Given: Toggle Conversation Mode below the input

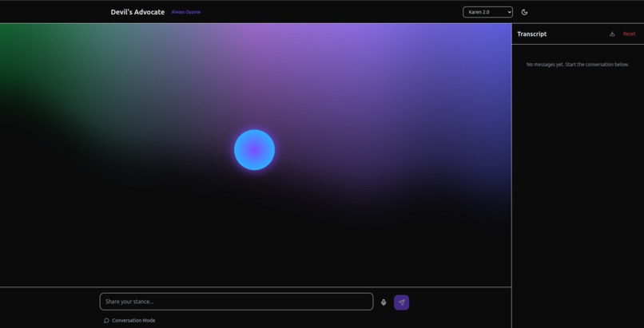Looking at the screenshot, I should click(129, 321).
